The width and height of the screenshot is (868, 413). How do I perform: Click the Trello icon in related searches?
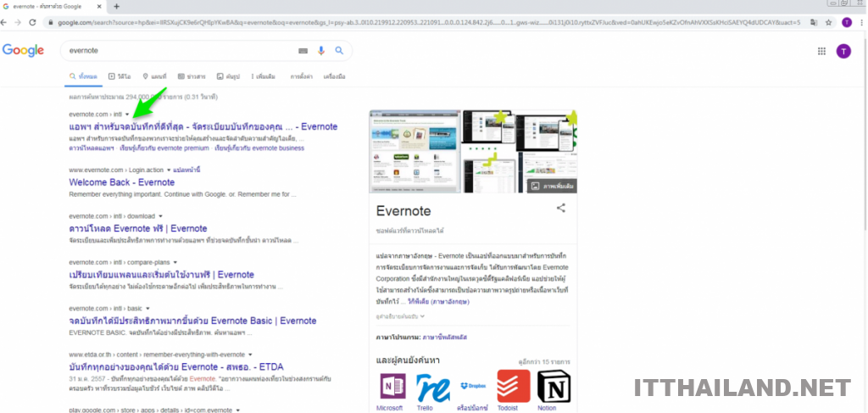tap(432, 387)
